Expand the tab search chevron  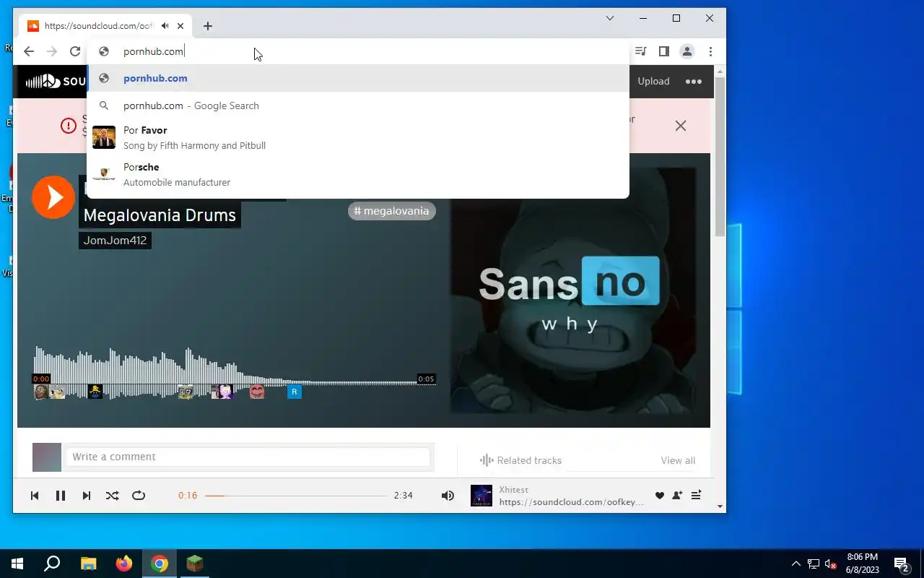[x=610, y=18]
